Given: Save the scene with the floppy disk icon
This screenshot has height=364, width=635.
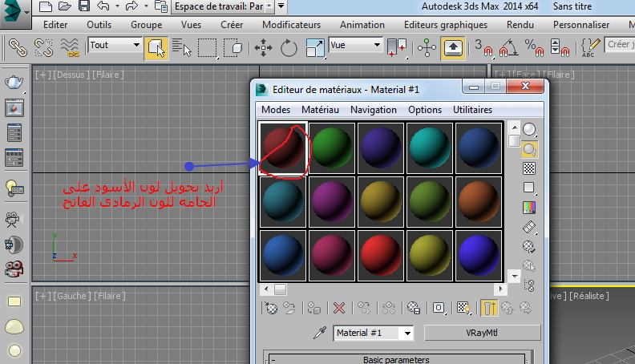Looking at the screenshot, I should pos(84,6).
